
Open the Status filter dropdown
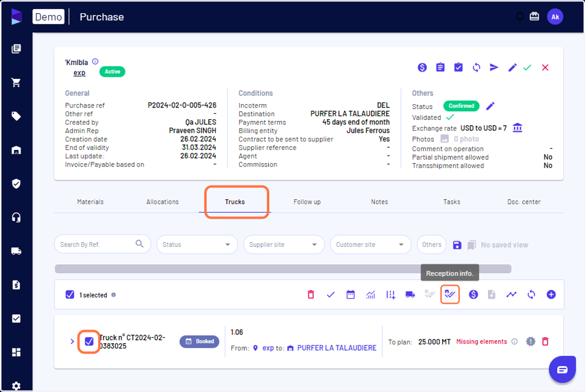[197, 244]
